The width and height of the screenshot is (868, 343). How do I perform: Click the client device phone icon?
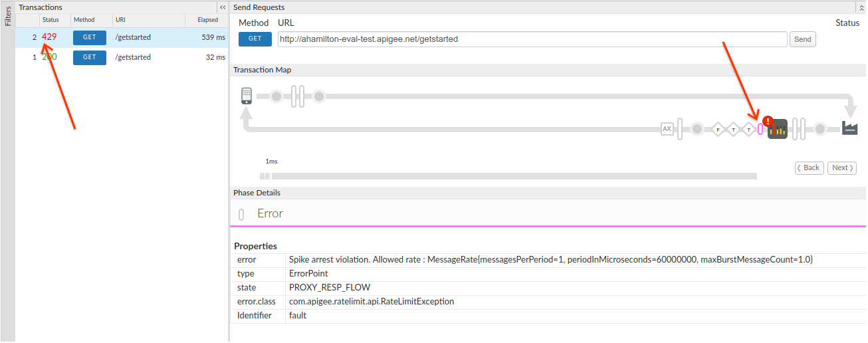[247, 96]
